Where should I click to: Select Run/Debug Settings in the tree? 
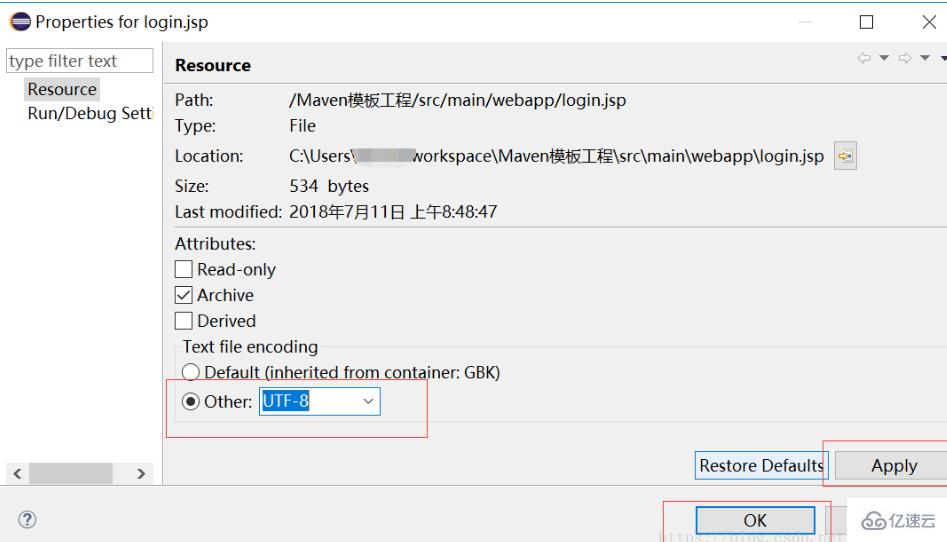[x=89, y=113]
